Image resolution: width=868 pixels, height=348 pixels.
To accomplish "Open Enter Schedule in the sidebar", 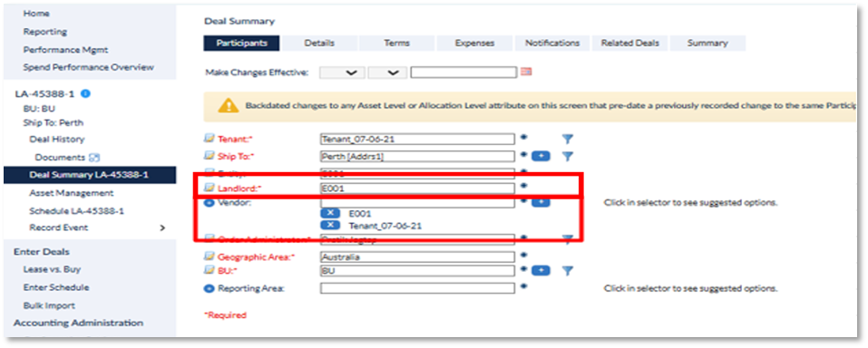I will (56, 287).
